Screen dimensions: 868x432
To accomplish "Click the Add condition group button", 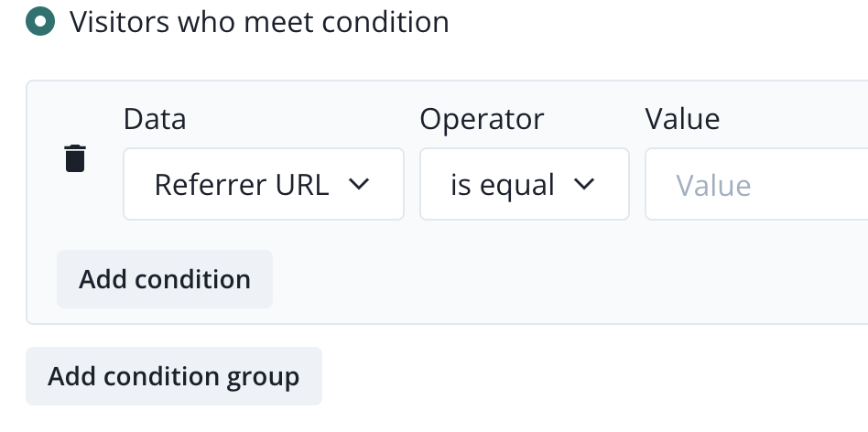I will point(174,376).
